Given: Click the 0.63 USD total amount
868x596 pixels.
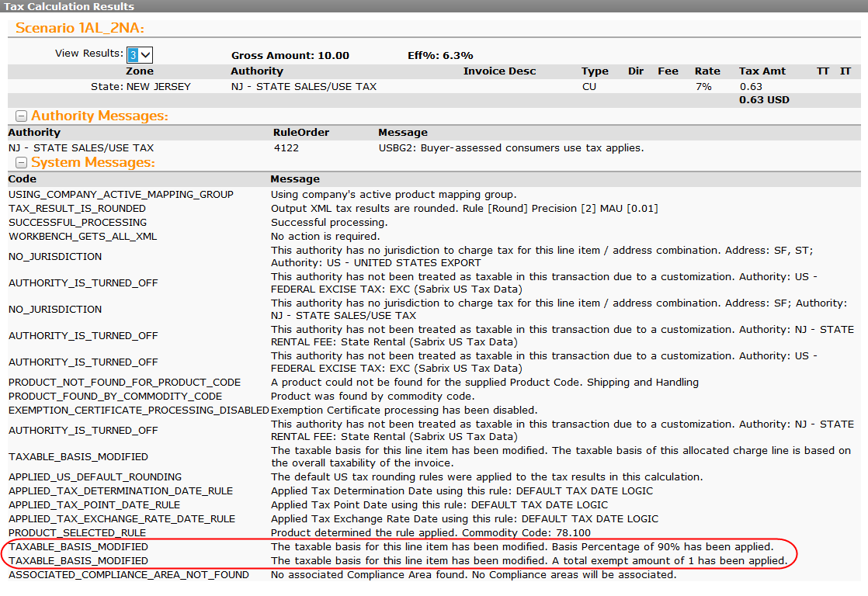Looking at the screenshot, I should click(x=764, y=100).
